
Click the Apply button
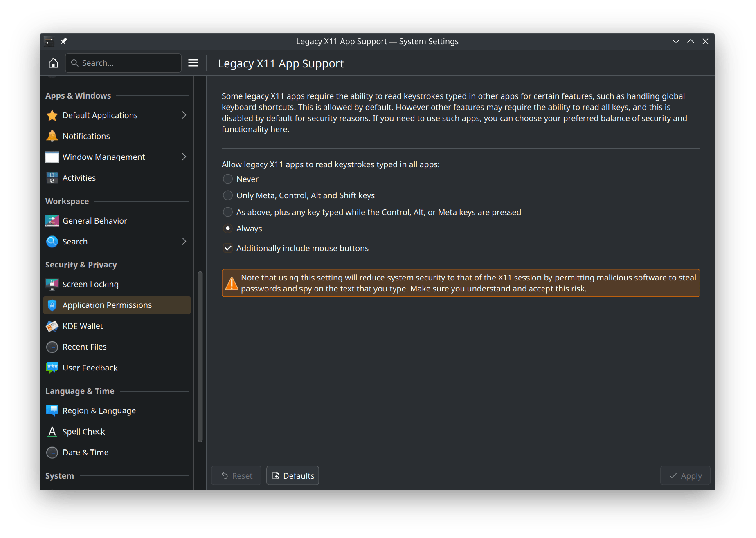click(685, 475)
